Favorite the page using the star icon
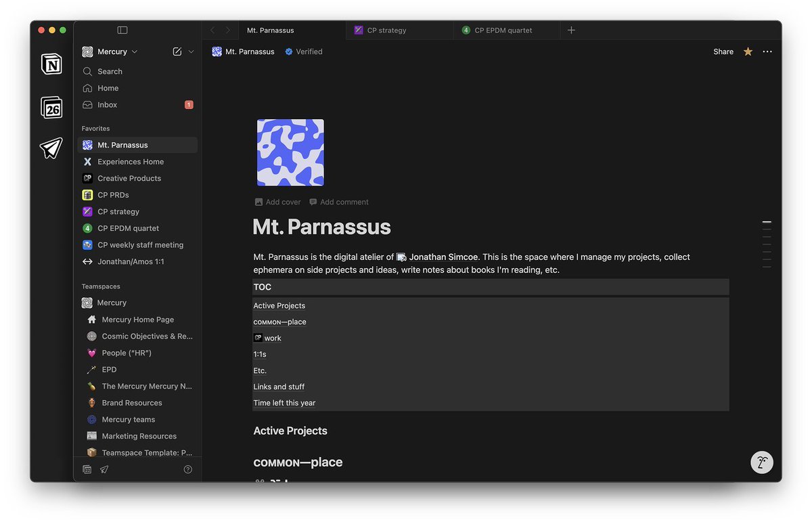Image resolution: width=812 pixels, height=522 pixels. (x=747, y=51)
